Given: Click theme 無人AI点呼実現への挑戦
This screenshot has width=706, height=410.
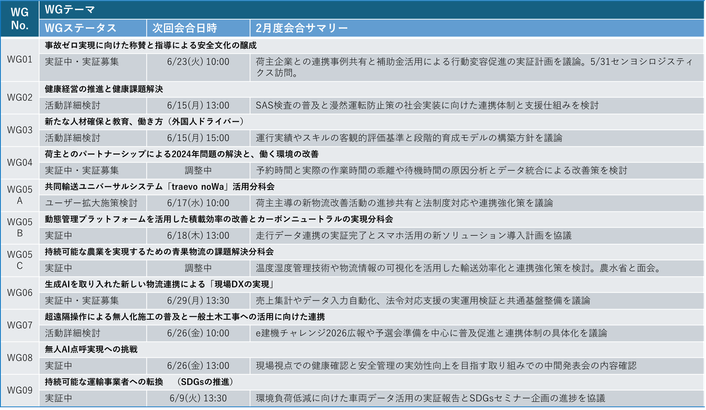Looking at the screenshot, I should pyautogui.click(x=91, y=349).
